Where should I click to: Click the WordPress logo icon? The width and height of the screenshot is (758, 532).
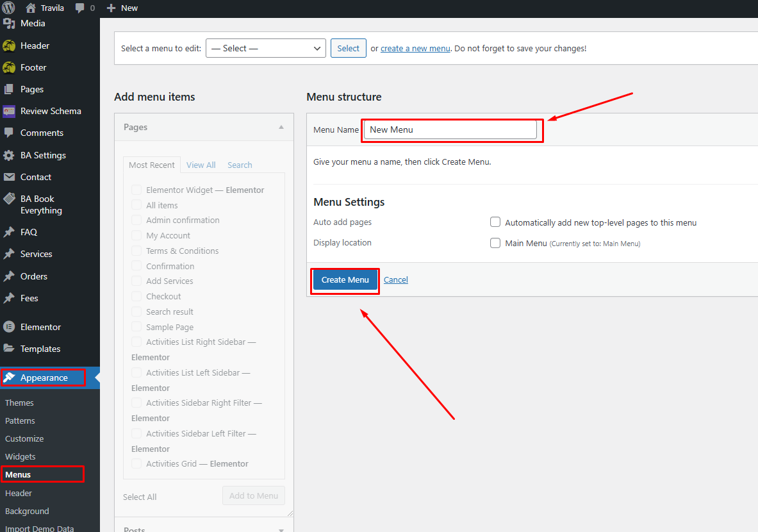(x=9, y=8)
